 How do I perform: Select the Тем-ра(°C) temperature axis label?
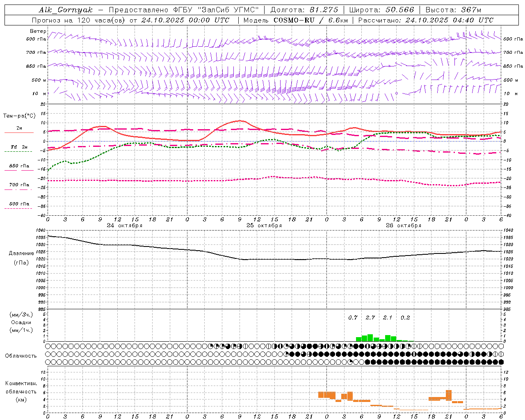pyautogui.click(x=19, y=116)
